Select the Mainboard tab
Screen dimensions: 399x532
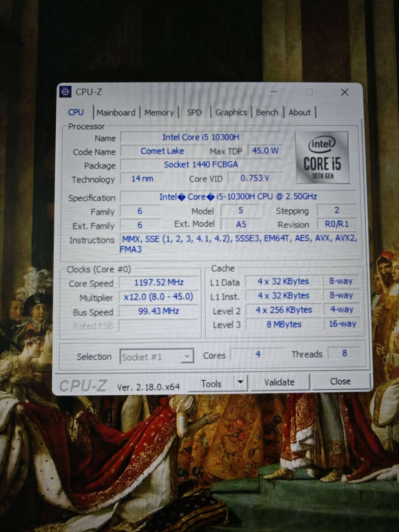coord(116,112)
